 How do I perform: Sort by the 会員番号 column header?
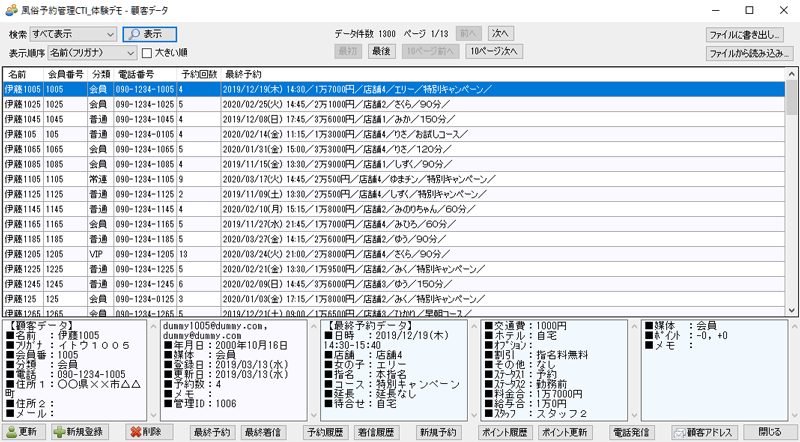pos(65,74)
